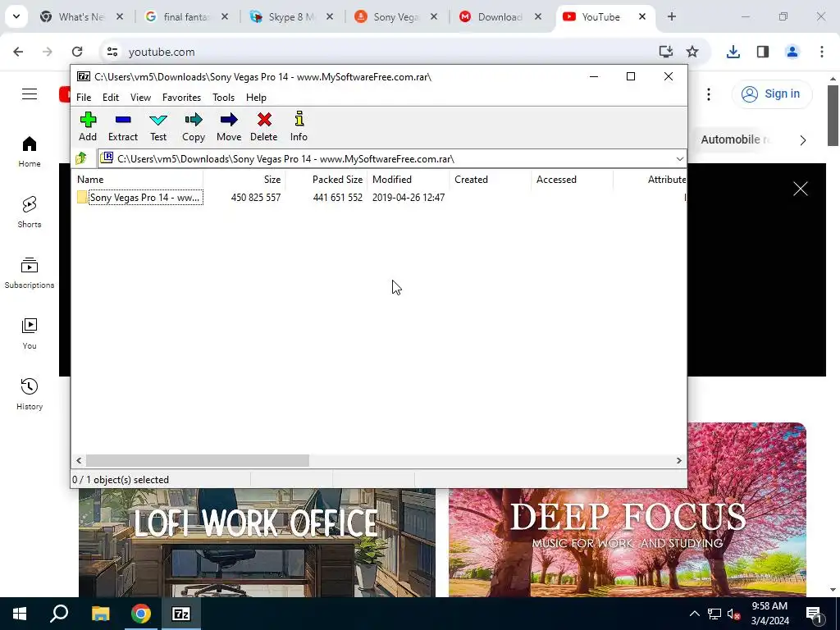This screenshot has width=840, height=630.
Task: Select the Sony Vegas Pro 14 folder row
Action: (x=378, y=197)
